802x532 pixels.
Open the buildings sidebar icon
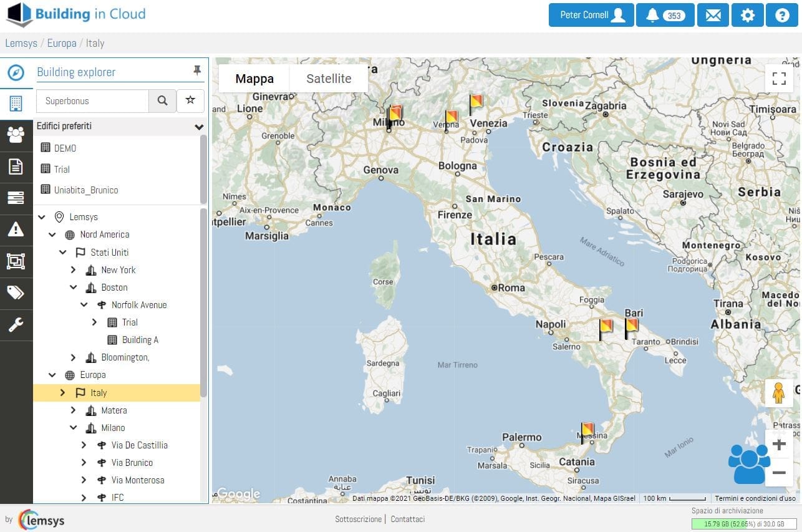coord(16,104)
